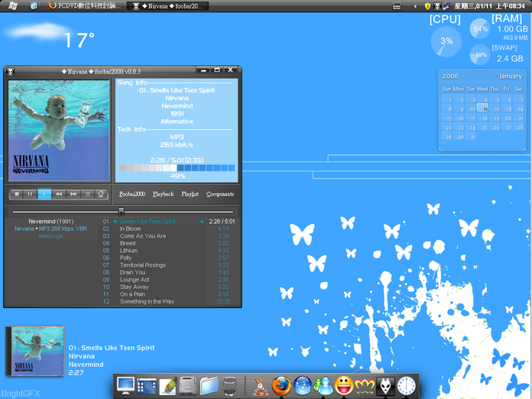532x399 pixels.
Task: Open the blue folder dock icon
Action: click(x=209, y=386)
